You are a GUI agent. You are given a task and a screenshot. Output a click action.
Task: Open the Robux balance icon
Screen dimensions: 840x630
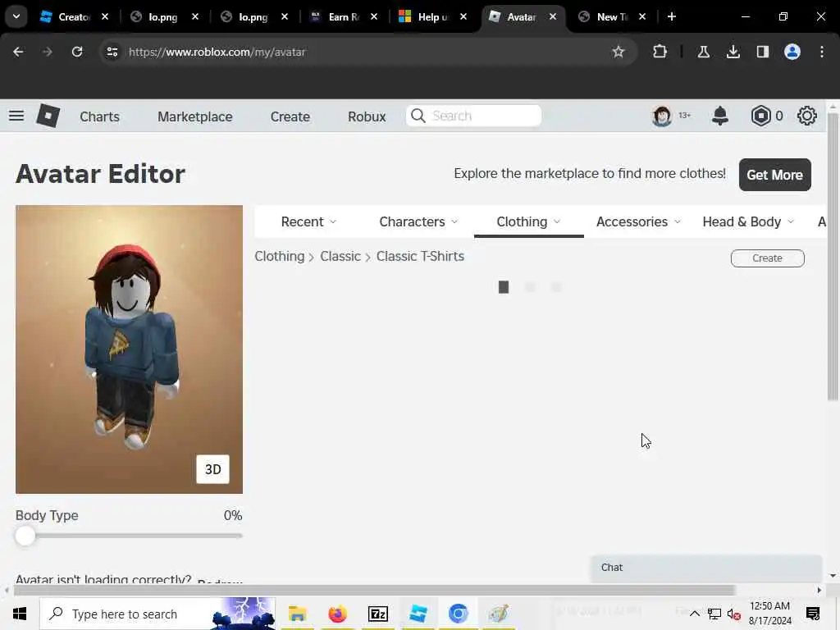(760, 116)
